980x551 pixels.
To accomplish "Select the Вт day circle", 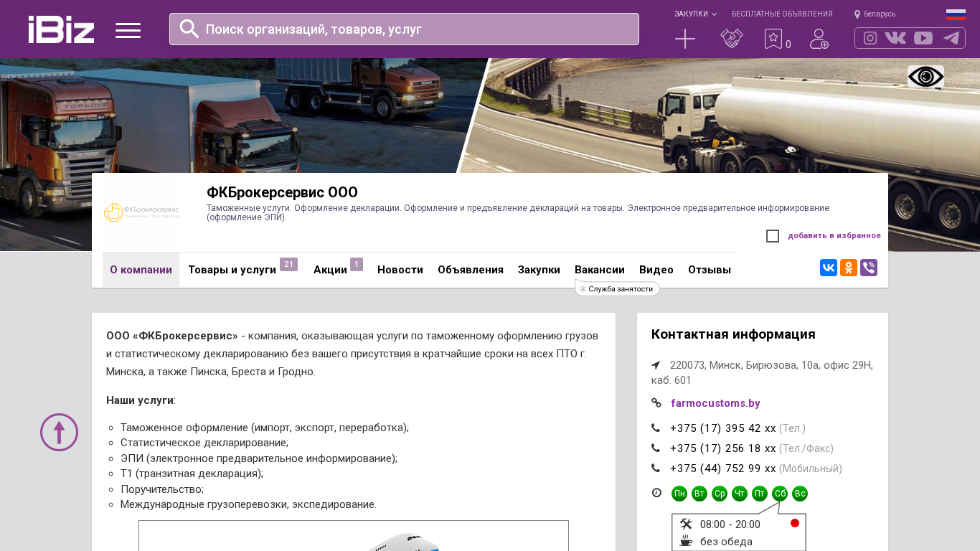I will coord(699,494).
